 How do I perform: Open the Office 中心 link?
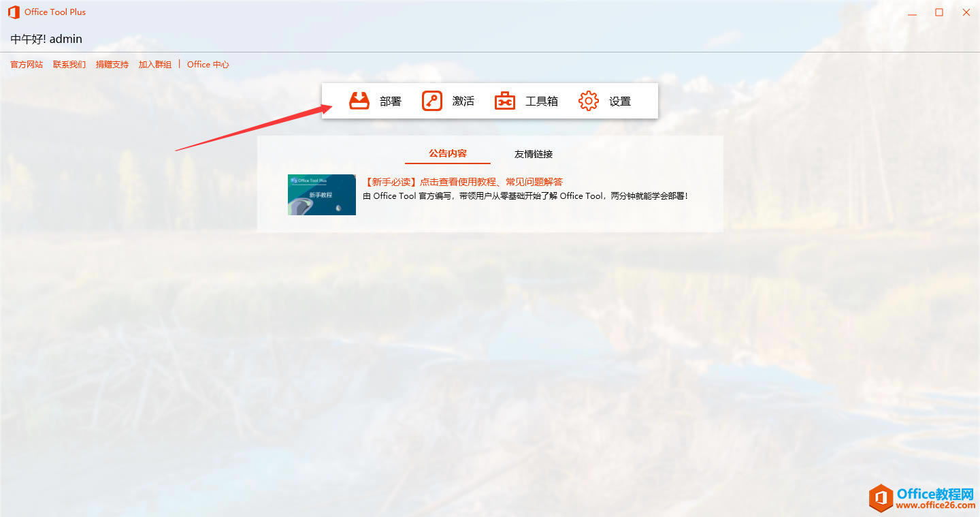pos(208,64)
